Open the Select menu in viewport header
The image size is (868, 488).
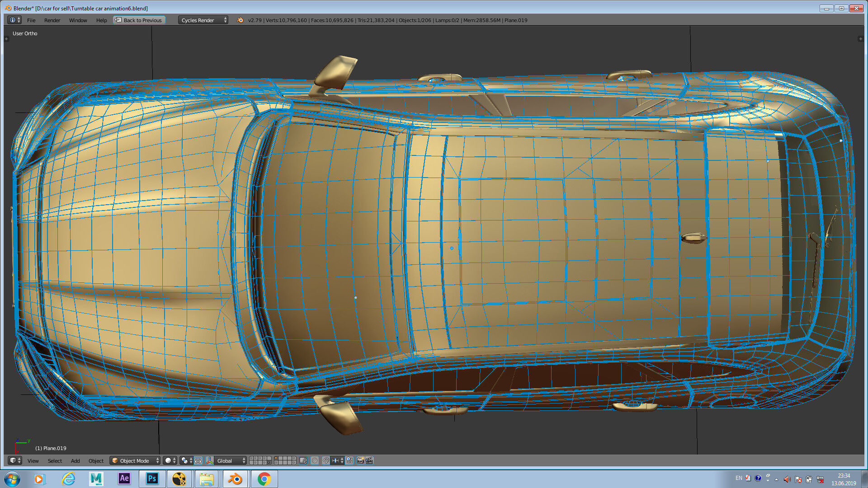click(55, 460)
